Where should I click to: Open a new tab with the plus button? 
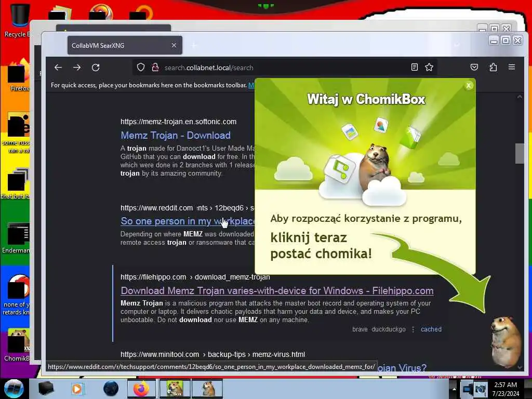pyautogui.click(x=194, y=45)
